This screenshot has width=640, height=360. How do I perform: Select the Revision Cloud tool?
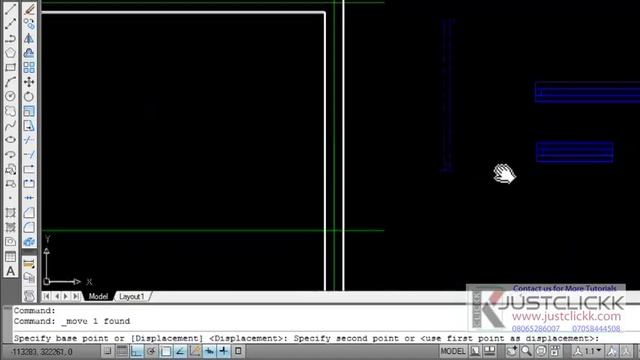[10, 111]
